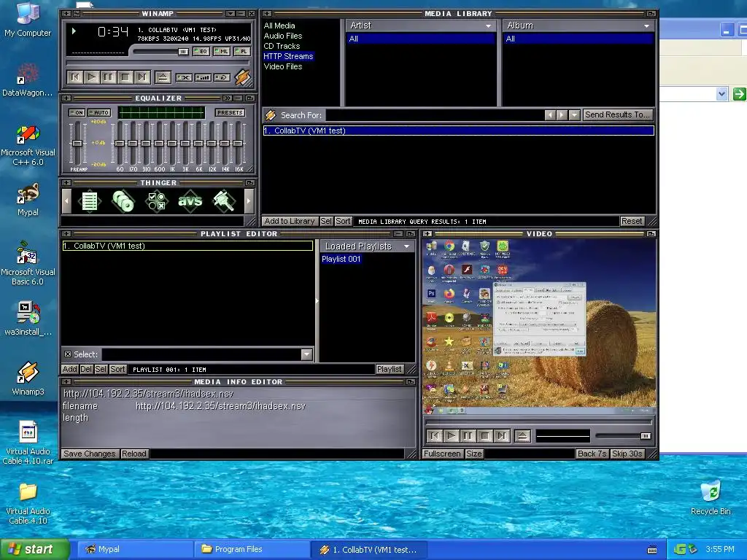Open Playlist Editor icon in Thinger

tap(90, 201)
